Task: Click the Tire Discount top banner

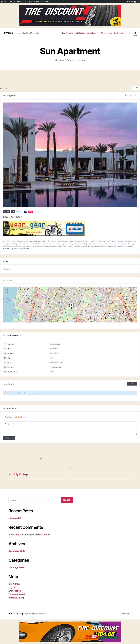Action: [70, 16]
